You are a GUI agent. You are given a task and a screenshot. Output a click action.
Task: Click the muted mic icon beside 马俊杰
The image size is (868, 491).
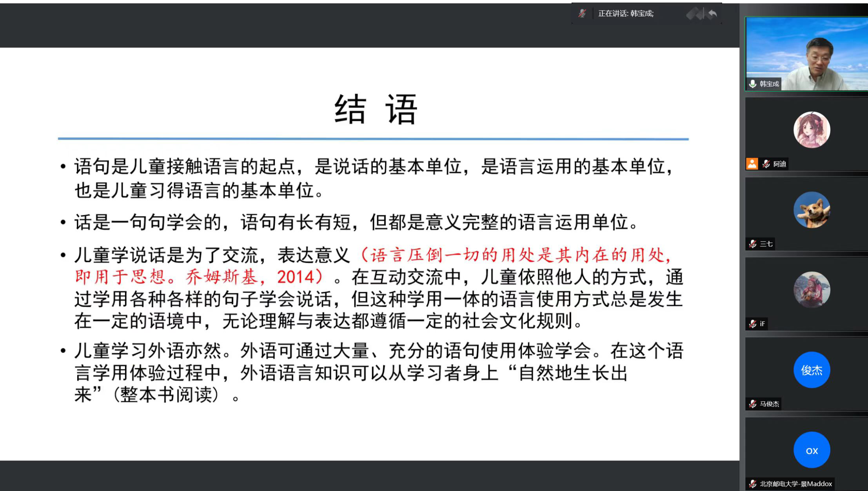(x=752, y=404)
